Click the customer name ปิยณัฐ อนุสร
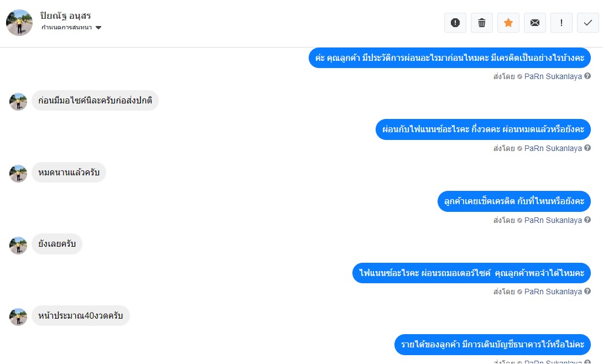The image size is (603, 364). click(65, 15)
